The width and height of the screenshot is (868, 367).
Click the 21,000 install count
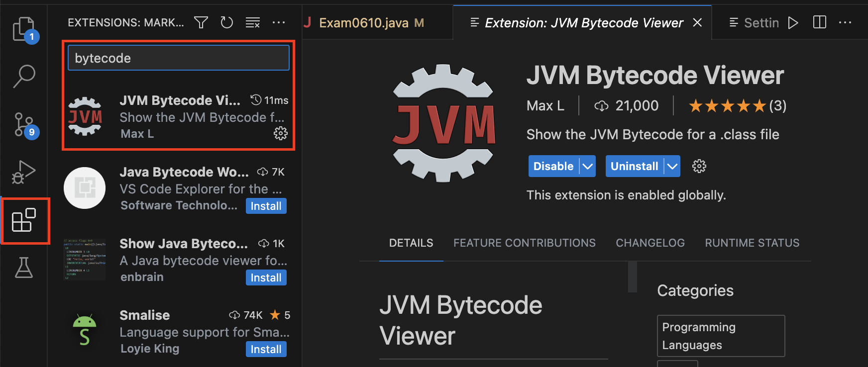tap(627, 106)
